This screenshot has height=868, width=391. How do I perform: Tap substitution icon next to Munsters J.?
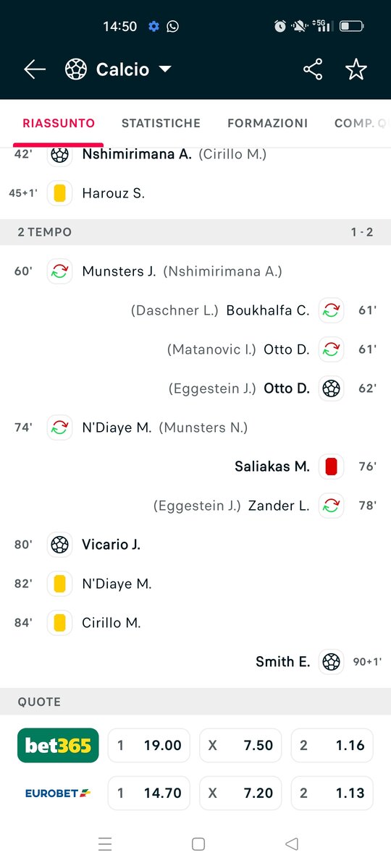pos(60,271)
